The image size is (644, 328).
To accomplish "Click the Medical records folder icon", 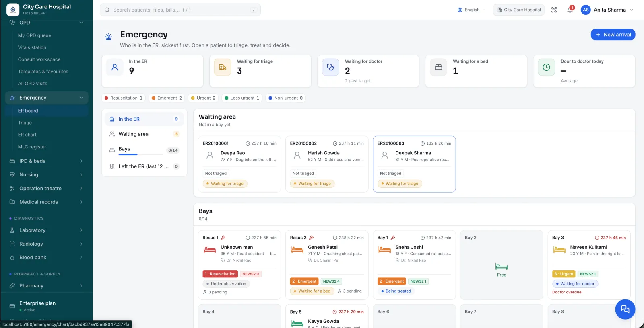I will 12,202.
